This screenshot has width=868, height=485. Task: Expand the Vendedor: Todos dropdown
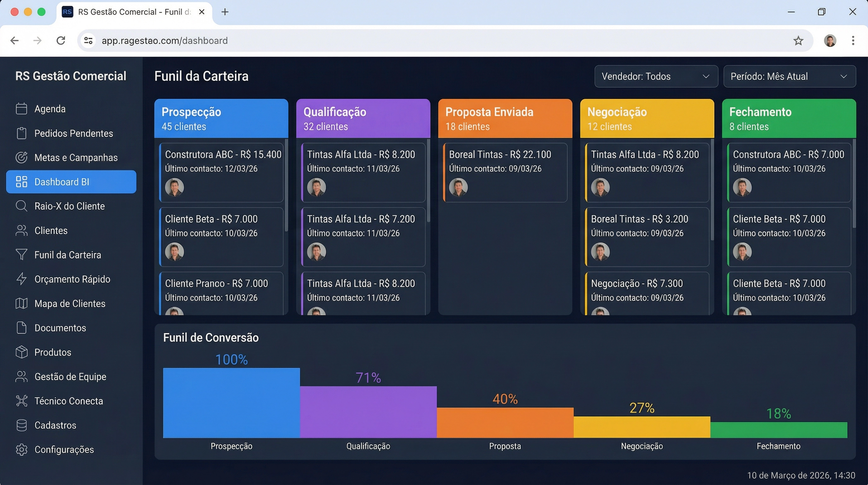(656, 76)
